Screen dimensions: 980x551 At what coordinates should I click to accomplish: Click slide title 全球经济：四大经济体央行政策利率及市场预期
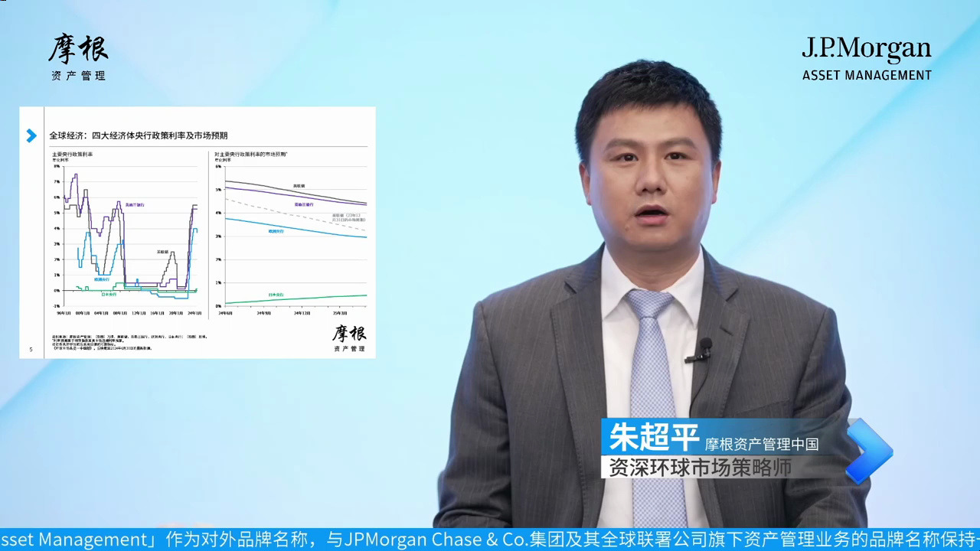point(139,135)
